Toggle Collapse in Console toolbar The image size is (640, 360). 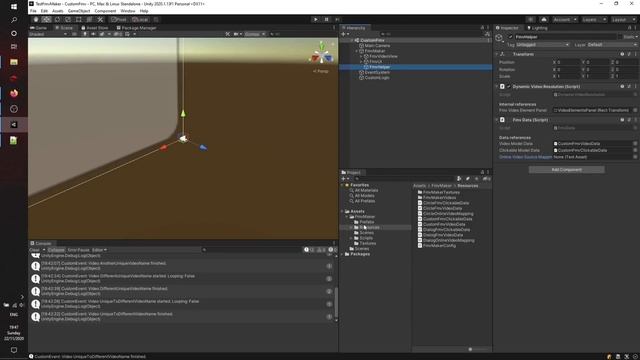pyautogui.click(x=56, y=250)
